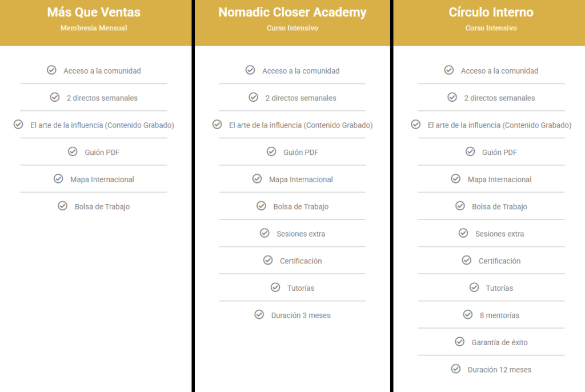Select the Nomadic Closer Academy plan heading
Viewport: 585px width, 392px height.
(292, 13)
